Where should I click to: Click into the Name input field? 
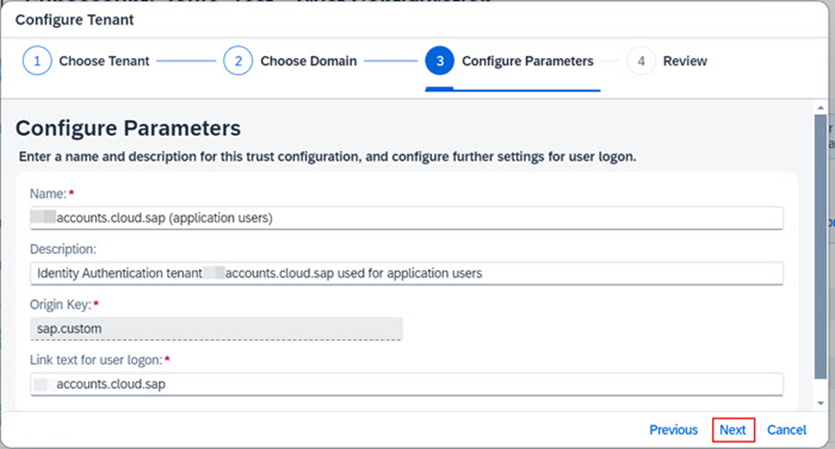coord(406,218)
